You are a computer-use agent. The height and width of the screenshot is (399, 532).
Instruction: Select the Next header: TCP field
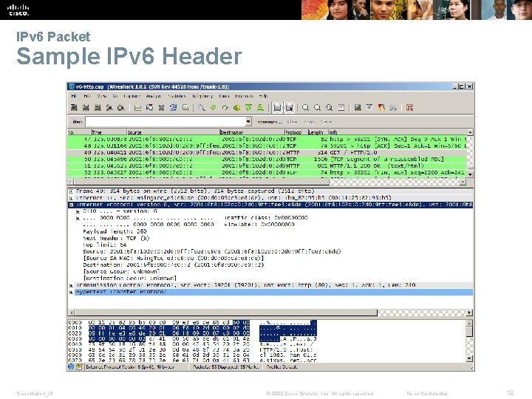(x=116, y=238)
